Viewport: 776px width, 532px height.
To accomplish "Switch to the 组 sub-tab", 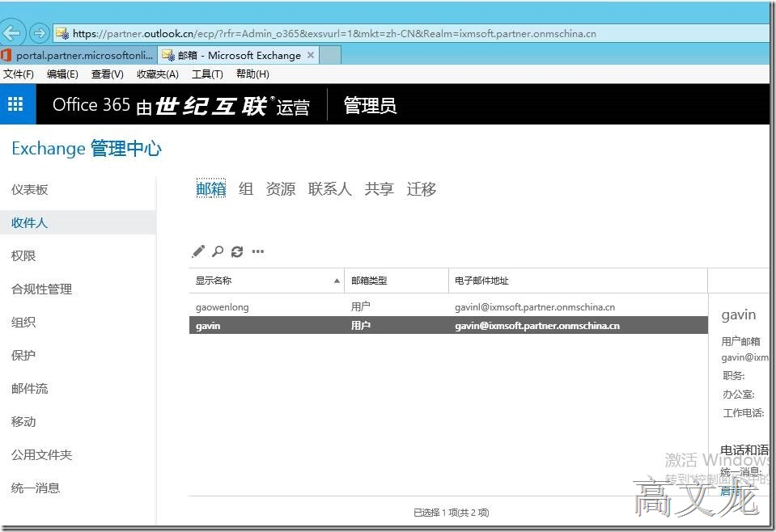I will 246,188.
